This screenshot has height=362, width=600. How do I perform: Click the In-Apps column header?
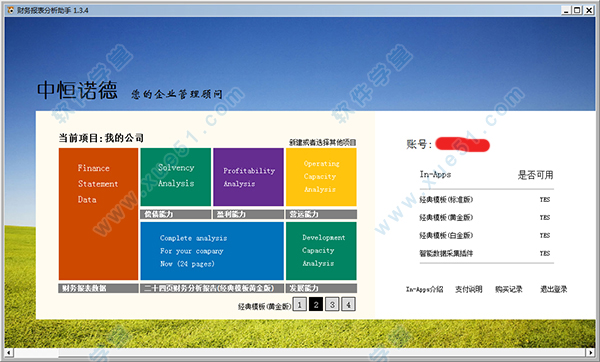coord(435,175)
